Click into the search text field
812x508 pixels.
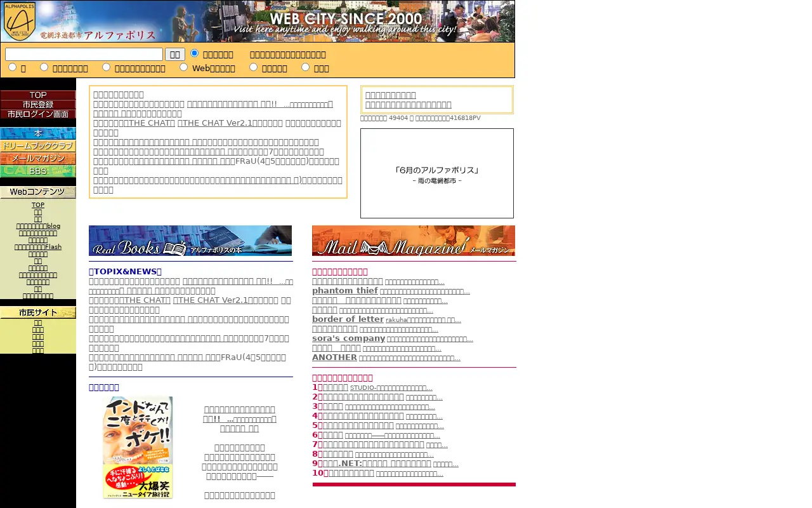tap(84, 55)
